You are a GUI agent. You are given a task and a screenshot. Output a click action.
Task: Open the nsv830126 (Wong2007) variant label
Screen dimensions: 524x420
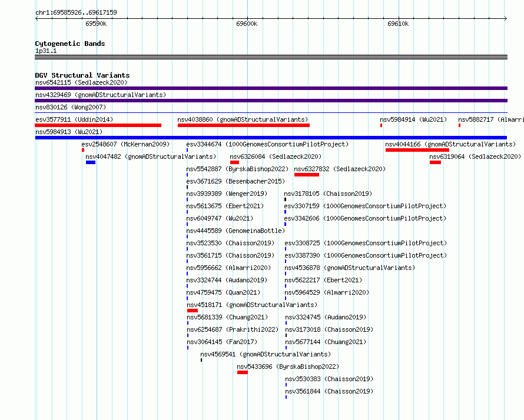coord(71,107)
